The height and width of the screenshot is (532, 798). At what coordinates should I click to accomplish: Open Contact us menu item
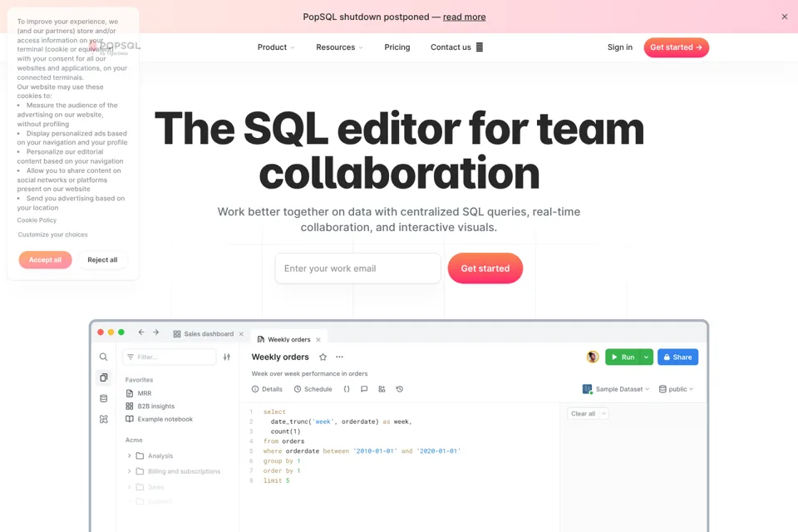[456, 47]
